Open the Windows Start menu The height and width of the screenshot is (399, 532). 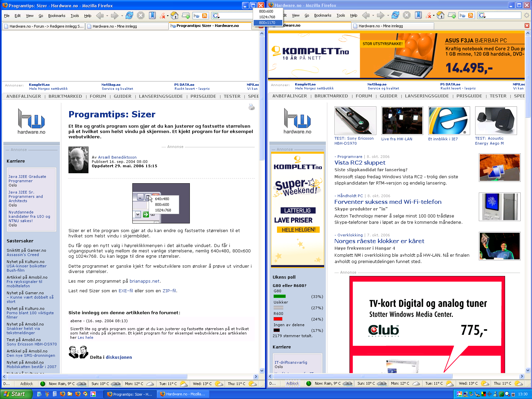tap(16, 394)
